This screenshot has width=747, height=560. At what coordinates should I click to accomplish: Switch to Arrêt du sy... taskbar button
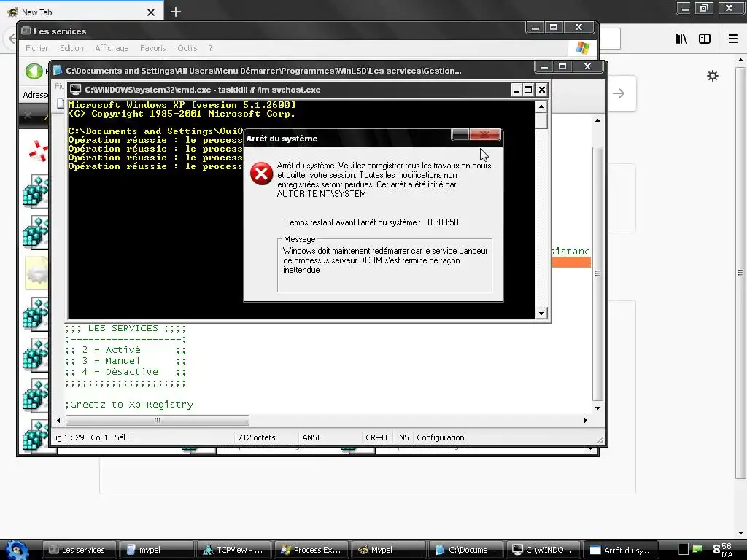(621, 550)
